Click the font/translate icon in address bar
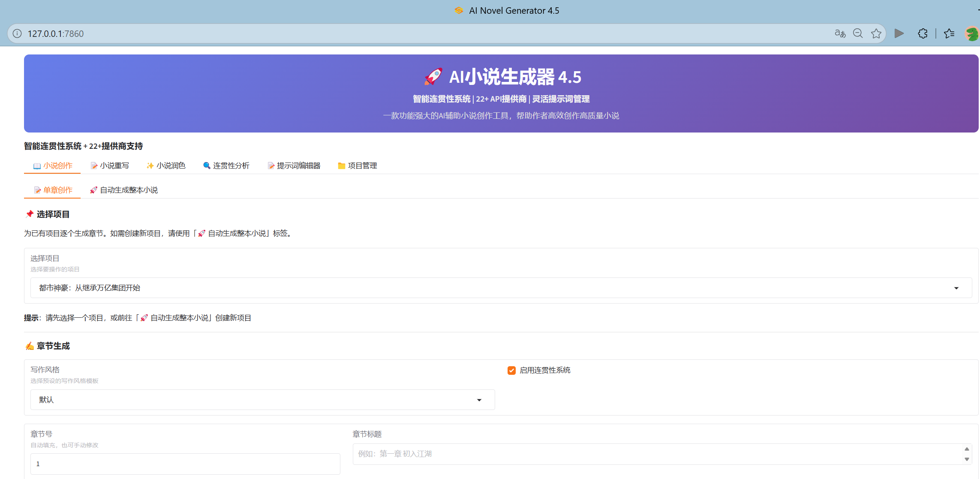Viewport: 980px width, 479px height. tap(840, 33)
